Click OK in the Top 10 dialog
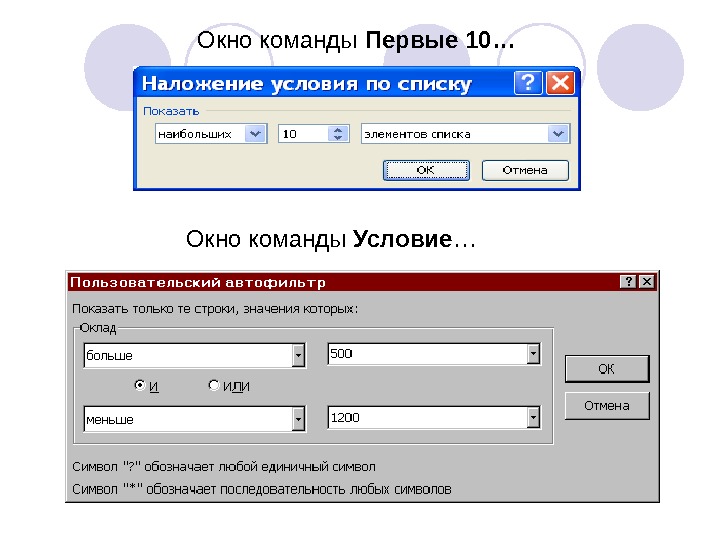720x540 pixels. tap(426, 170)
